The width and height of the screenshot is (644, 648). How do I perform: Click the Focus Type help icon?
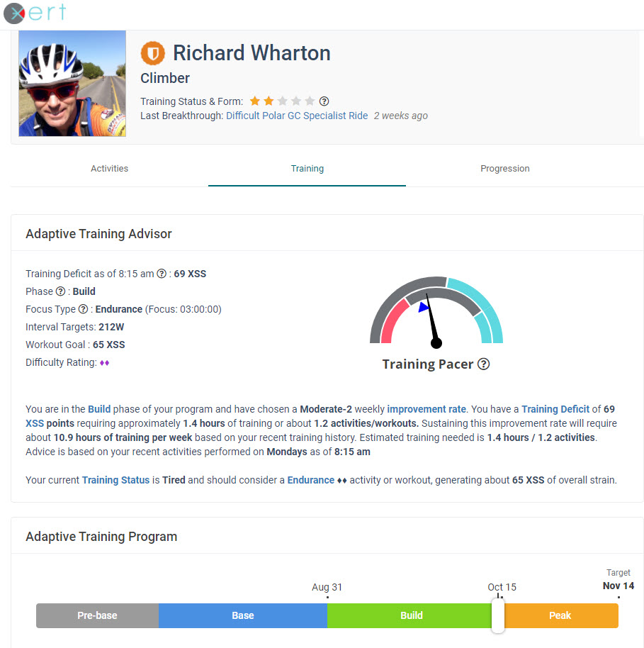click(x=83, y=309)
